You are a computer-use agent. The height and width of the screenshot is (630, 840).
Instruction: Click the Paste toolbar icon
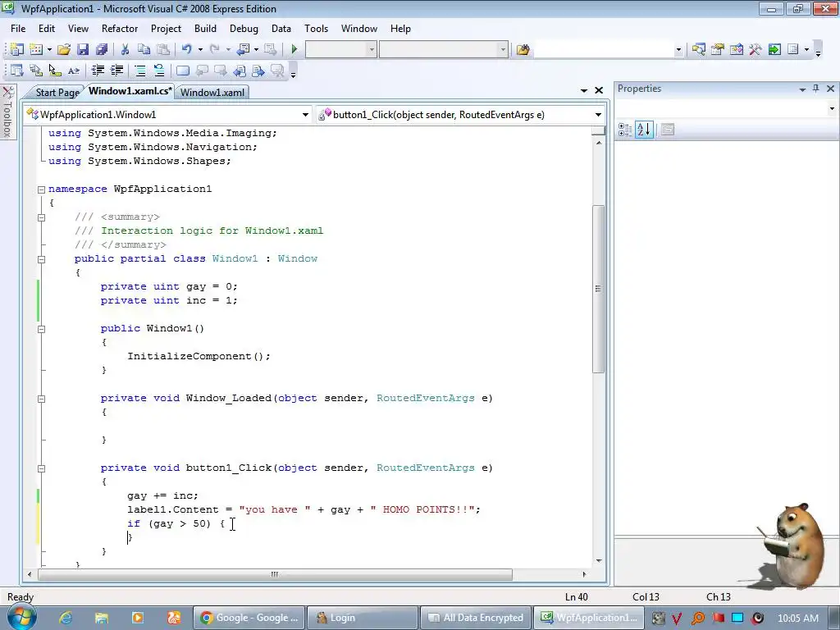[x=163, y=49]
